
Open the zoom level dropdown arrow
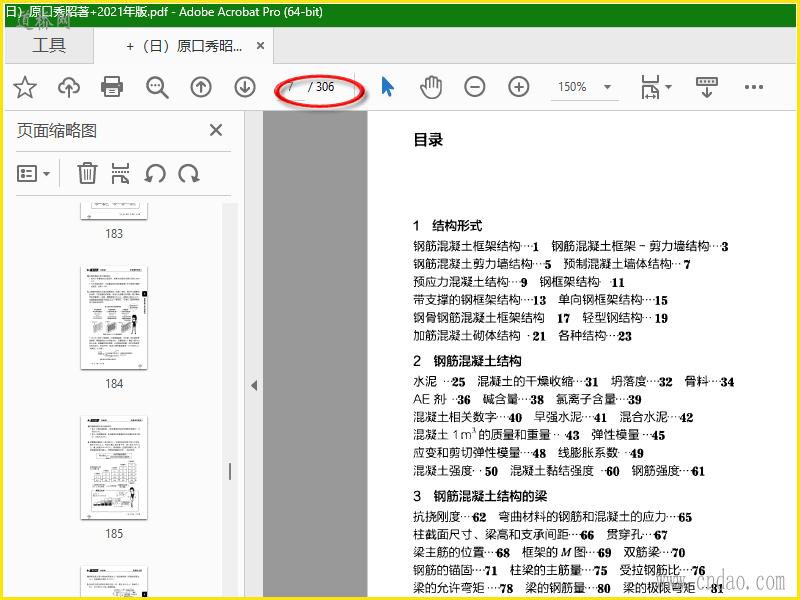coord(607,87)
